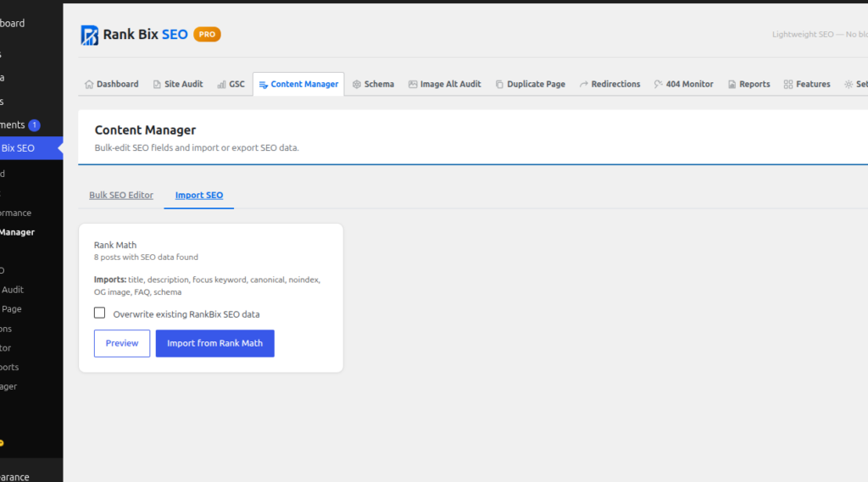Select the Import SEO sub-tab
The image size is (868, 482).
pos(198,195)
